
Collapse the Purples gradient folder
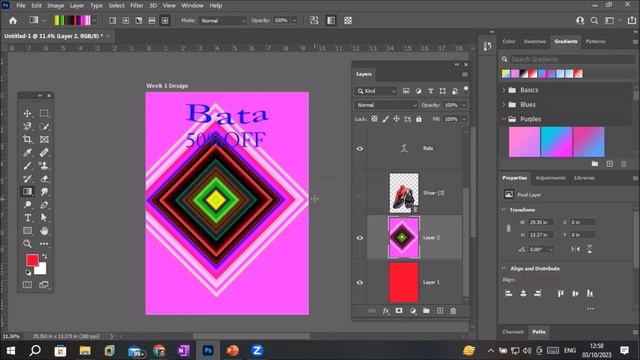click(x=504, y=119)
